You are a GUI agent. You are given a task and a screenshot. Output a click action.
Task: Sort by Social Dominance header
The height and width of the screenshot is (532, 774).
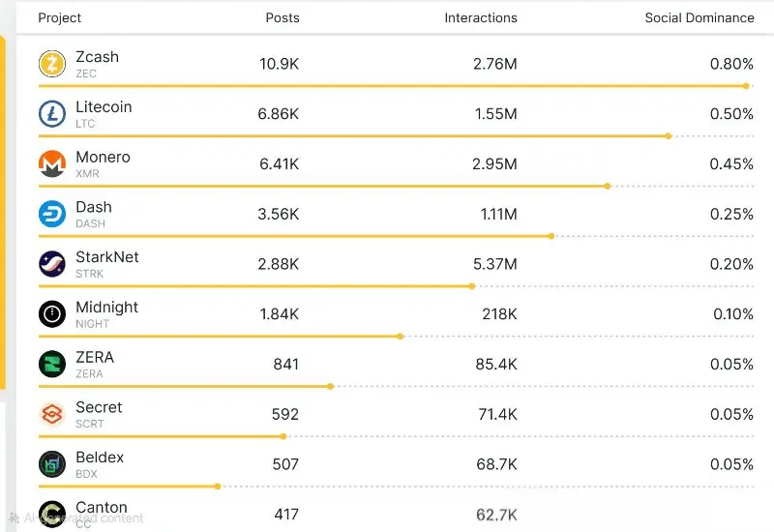pos(700,17)
